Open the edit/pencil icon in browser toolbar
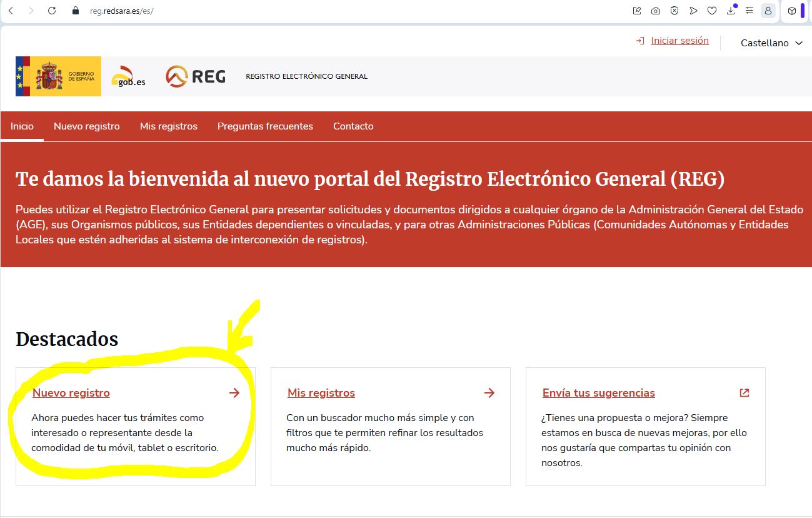This screenshot has height=518, width=812. tap(637, 11)
